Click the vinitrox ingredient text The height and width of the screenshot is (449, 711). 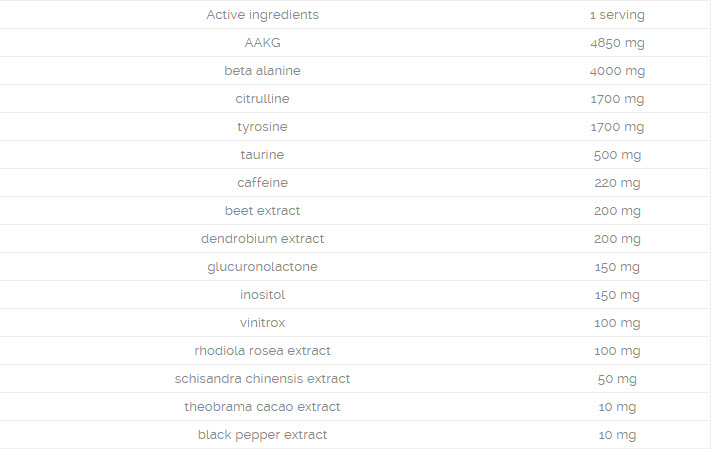tap(262, 323)
